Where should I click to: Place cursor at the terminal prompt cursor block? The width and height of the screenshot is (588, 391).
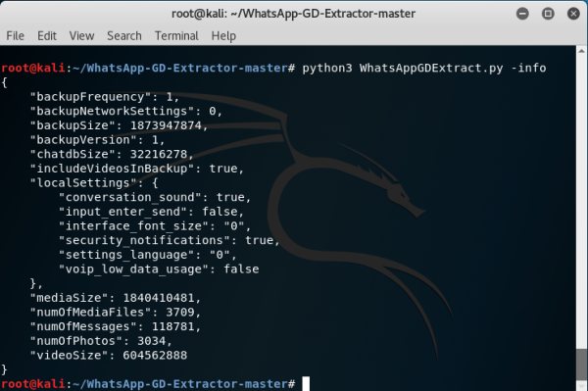[x=306, y=384]
